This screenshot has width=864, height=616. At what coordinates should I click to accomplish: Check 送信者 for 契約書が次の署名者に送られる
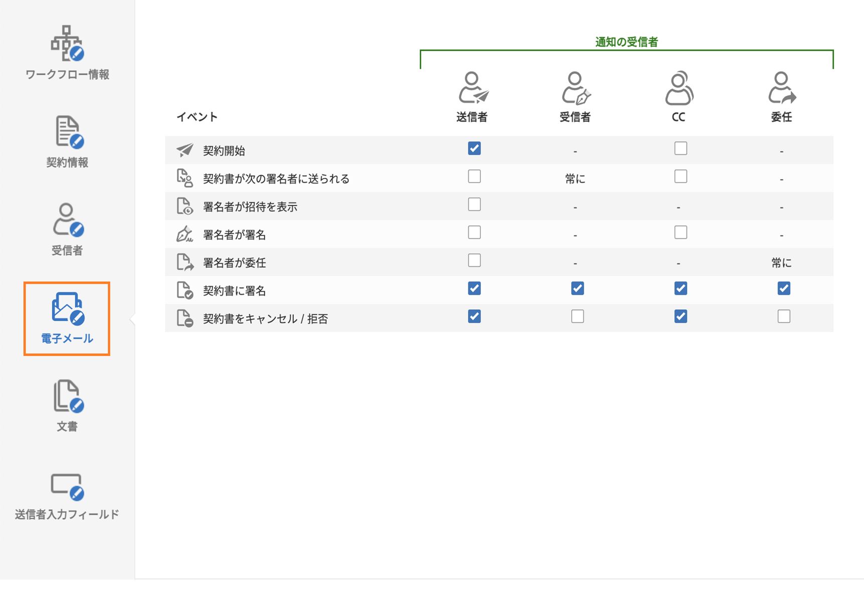474,176
